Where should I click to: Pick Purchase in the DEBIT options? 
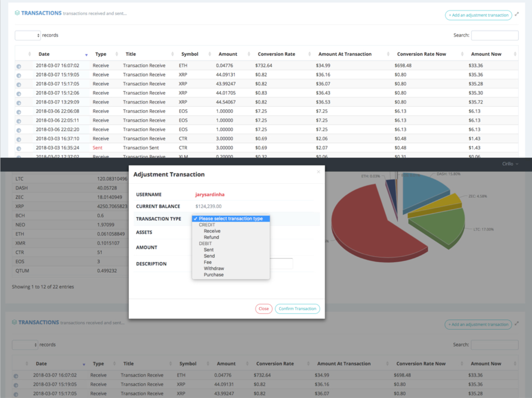pos(213,275)
